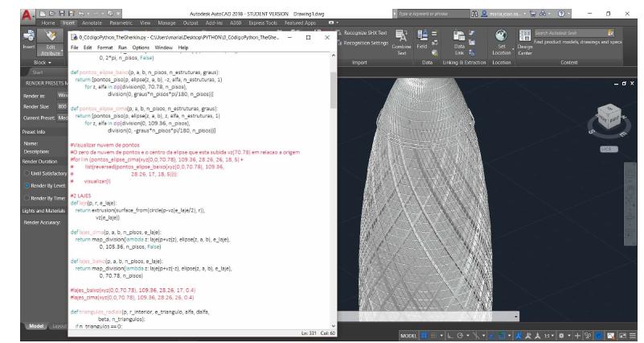Image resolution: width=644 pixels, height=343 pixels.
Task: Open the Format menu in the Python editor
Action: tap(105, 48)
